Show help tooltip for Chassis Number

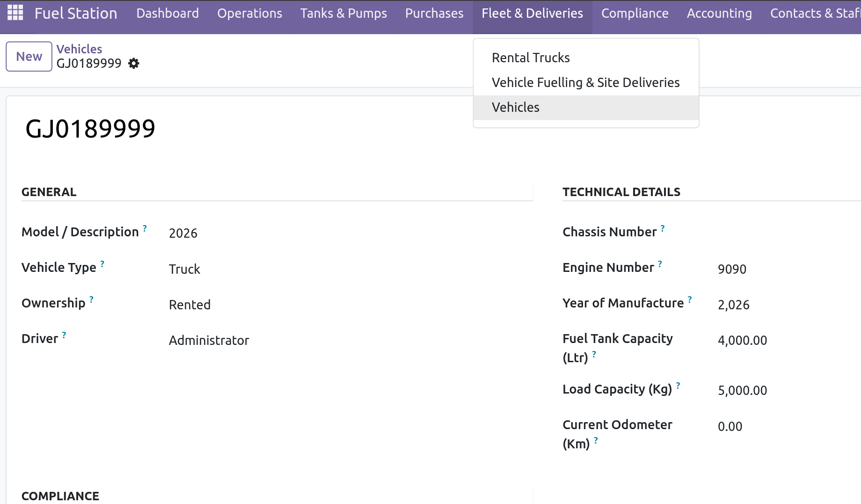point(663,228)
